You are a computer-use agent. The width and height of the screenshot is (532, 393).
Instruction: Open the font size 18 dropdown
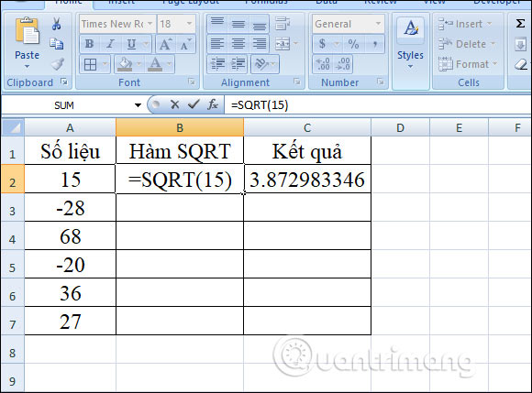tap(189, 24)
